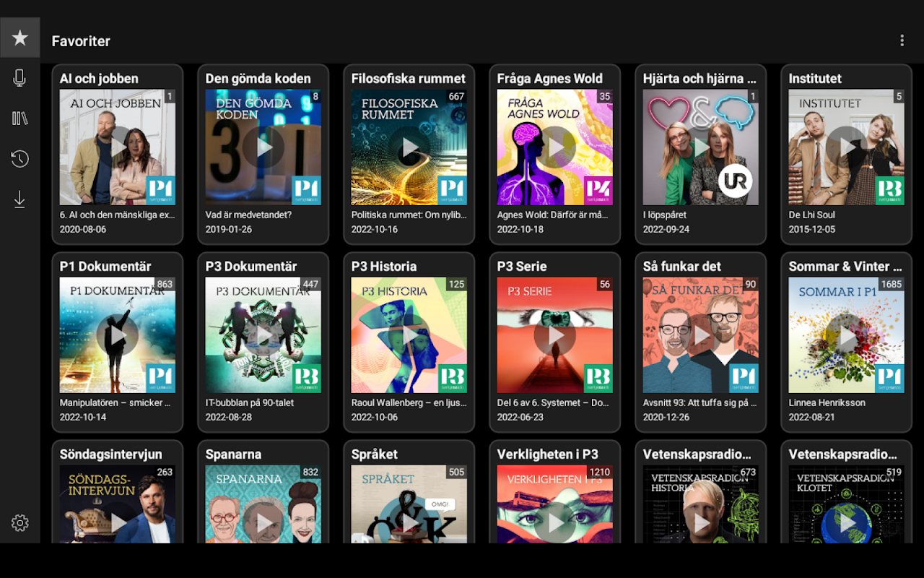Image resolution: width=924 pixels, height=578 pixels.
Task: Open the history clock icon in sidebar
Action: tap(20, 159)
